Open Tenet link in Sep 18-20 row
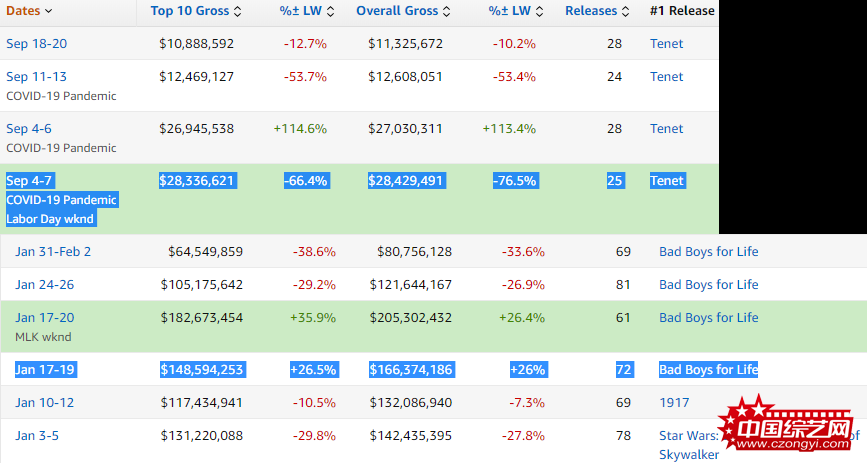 pos(666,44)
